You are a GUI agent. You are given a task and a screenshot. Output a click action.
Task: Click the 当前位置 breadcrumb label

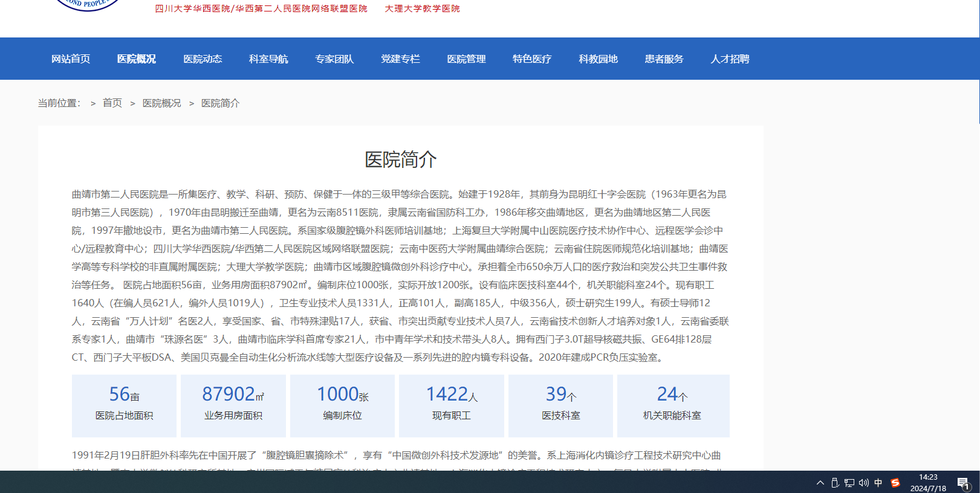point(59,103)
